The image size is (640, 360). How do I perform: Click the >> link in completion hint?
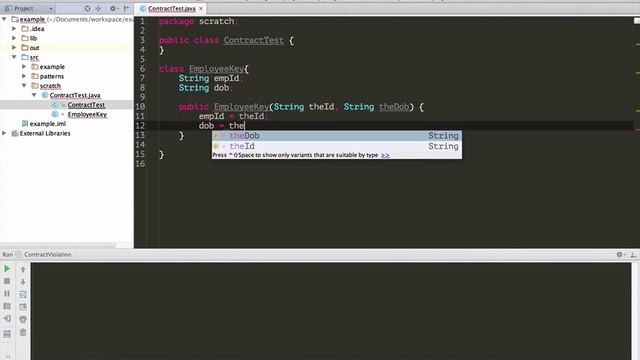pos(385,155)
